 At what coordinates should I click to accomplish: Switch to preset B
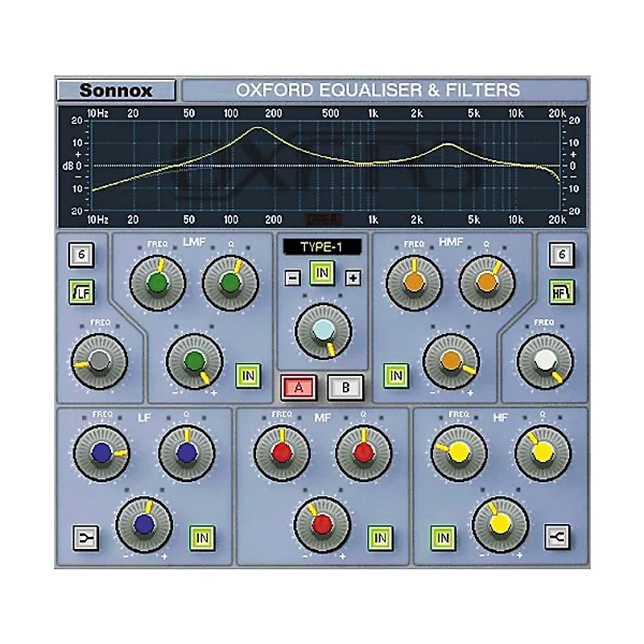(x=345, y=387)
